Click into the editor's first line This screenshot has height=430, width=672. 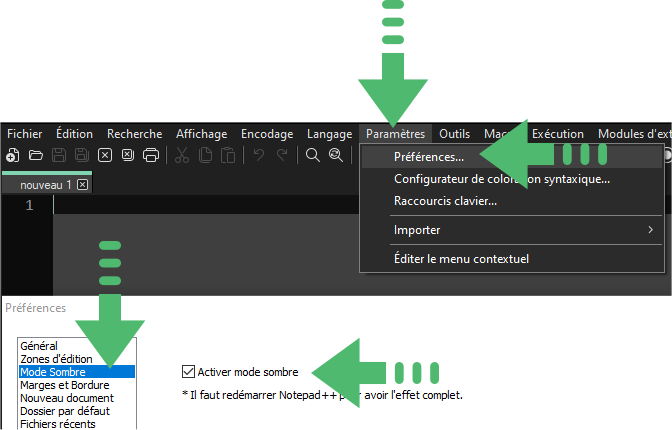[x=207, y=204]
